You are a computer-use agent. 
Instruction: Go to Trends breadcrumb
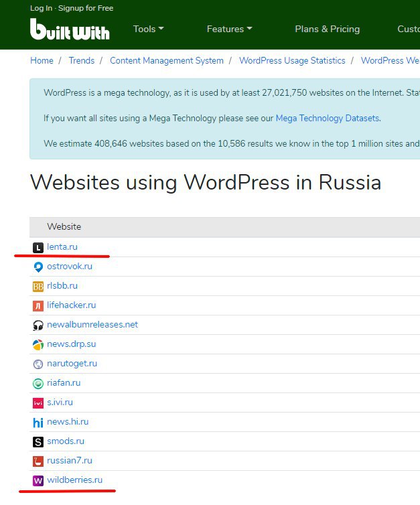[82, 60]
